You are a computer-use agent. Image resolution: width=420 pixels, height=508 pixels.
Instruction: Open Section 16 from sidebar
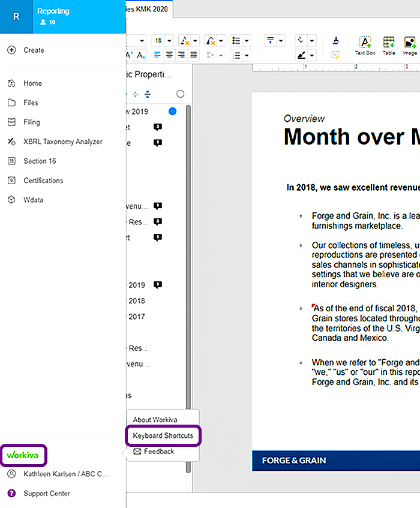point(40,161)
